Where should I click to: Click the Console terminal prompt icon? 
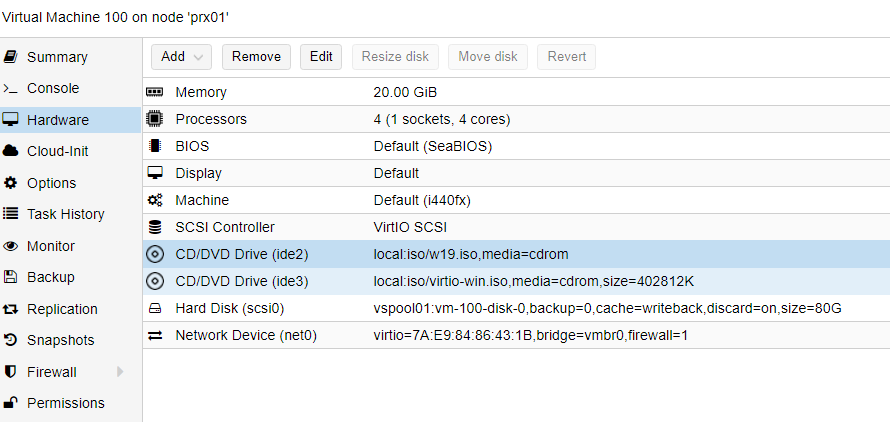[11, 88]
